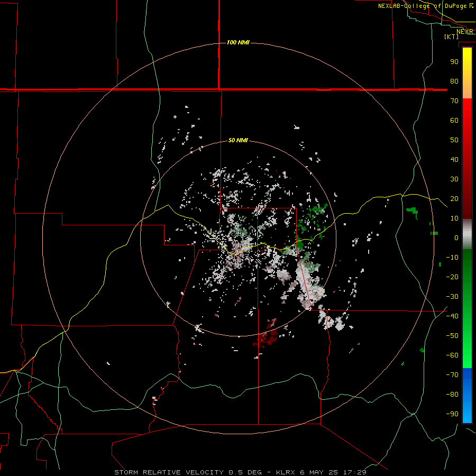Click the -20 value on the velocity scale

[x=452, y=277]
